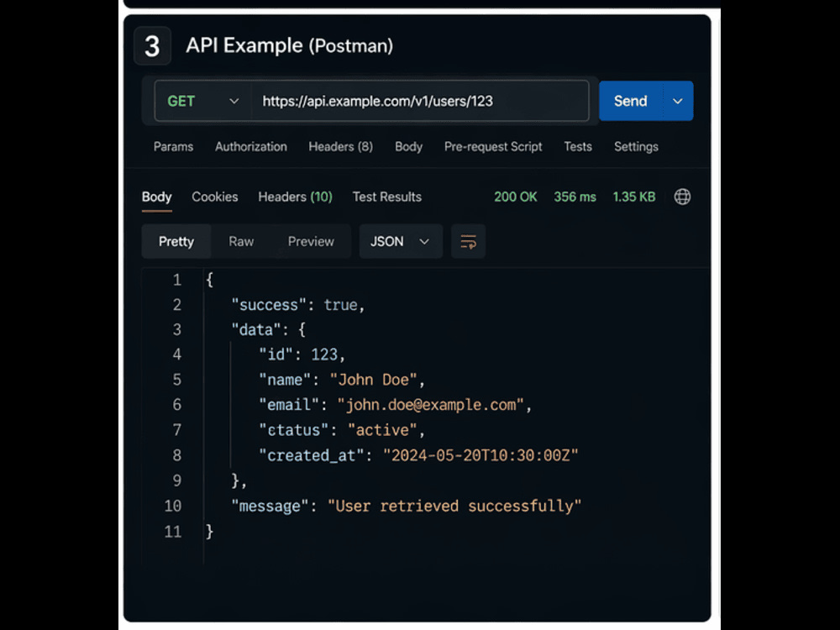Viewport: 840px width, 630px height.
Task: Click line number 9 in gutter
Action: click(x=176, y=480)
